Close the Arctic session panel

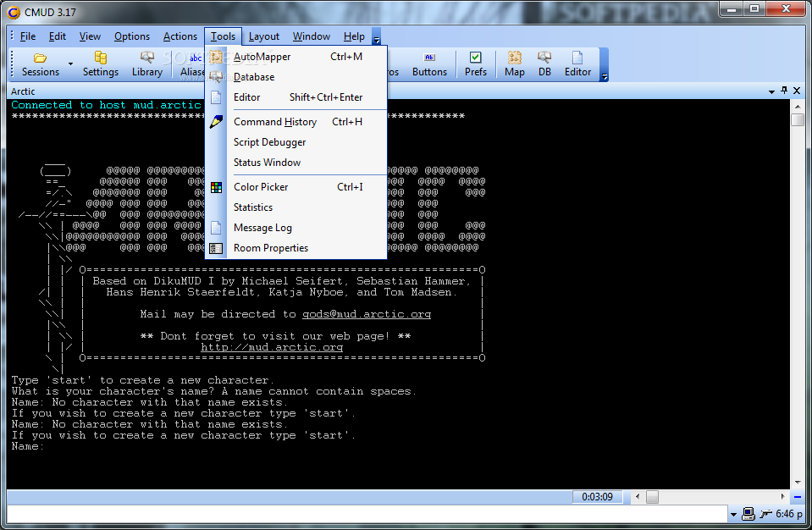[797, 91]
